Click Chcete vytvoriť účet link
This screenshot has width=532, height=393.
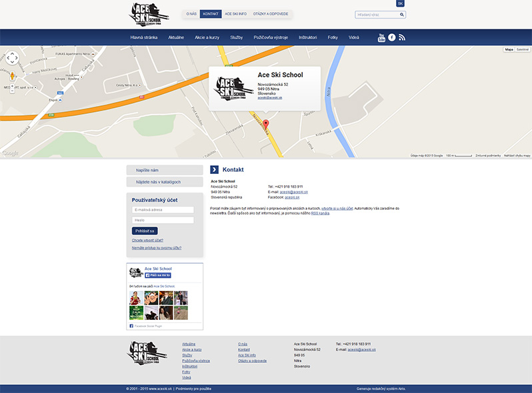tap(147, 240)
